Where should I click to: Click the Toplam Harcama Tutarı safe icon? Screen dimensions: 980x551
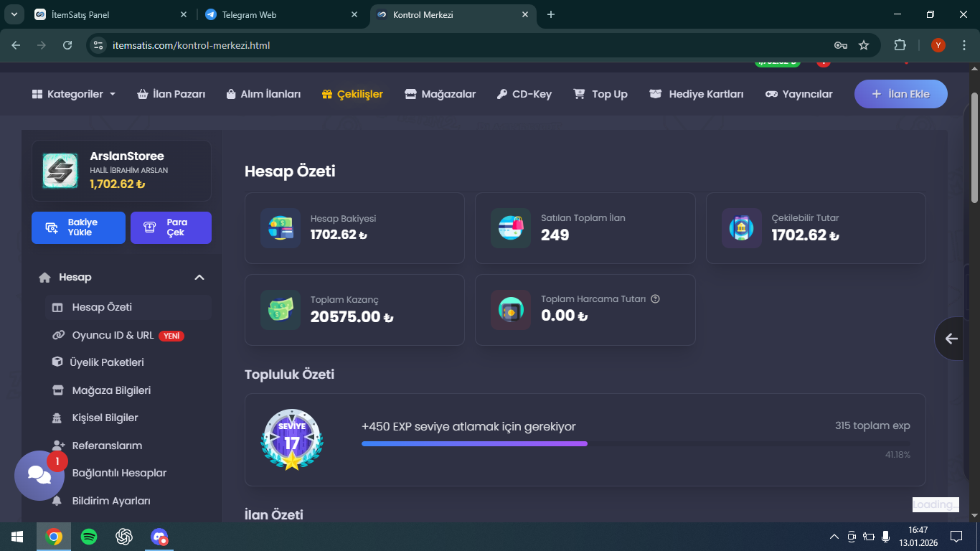(511, 310)
